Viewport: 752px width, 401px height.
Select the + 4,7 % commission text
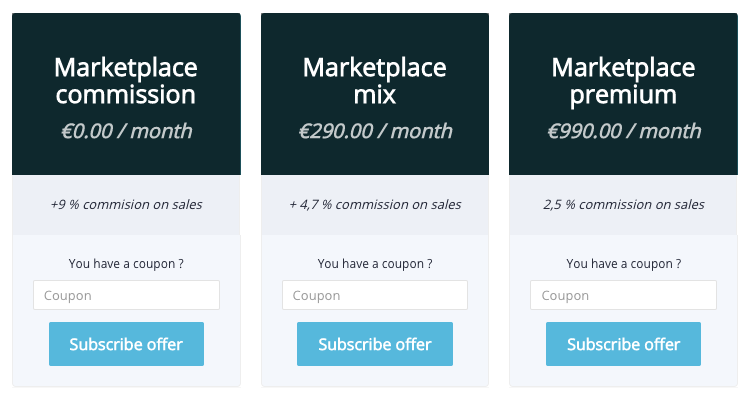(375, 204)
